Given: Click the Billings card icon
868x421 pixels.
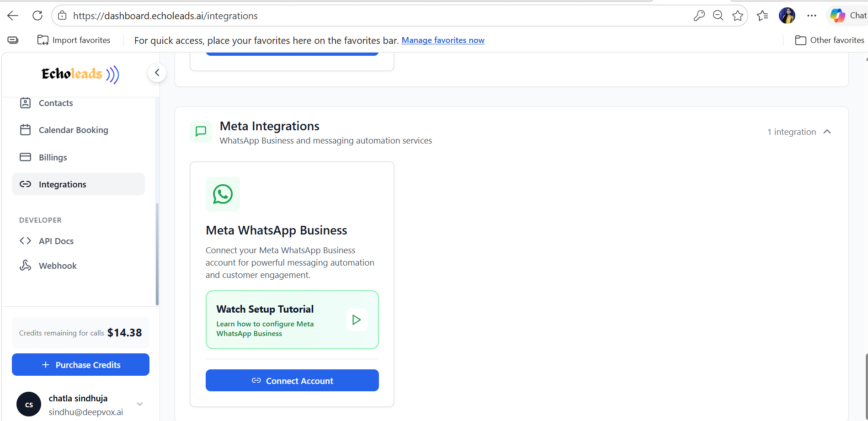Looking at the screenshot, I should tap(26, 157).
